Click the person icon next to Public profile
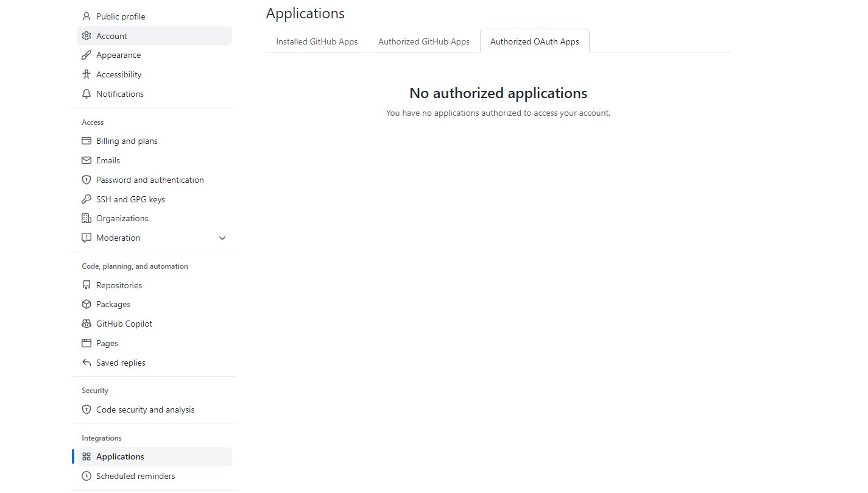 click(x=86, y=16)
